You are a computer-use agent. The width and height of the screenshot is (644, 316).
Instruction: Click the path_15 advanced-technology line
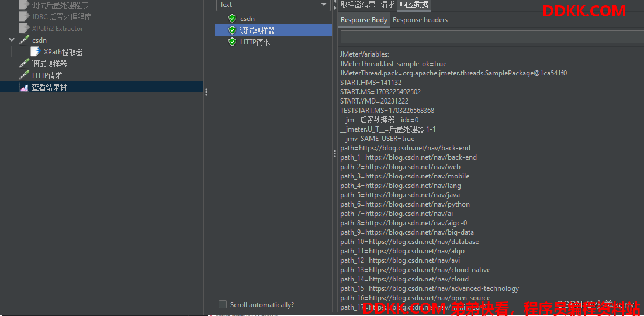tap(430, 288)
